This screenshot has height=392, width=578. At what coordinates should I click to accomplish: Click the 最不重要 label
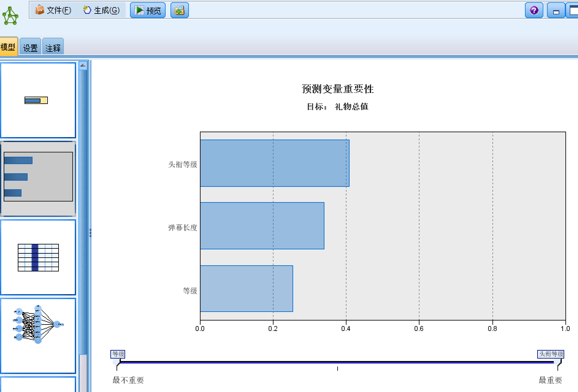coord(128,380)
